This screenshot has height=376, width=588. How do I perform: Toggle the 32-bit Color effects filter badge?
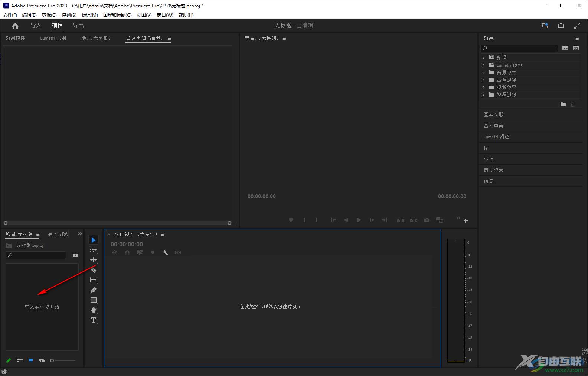(576, 48)
